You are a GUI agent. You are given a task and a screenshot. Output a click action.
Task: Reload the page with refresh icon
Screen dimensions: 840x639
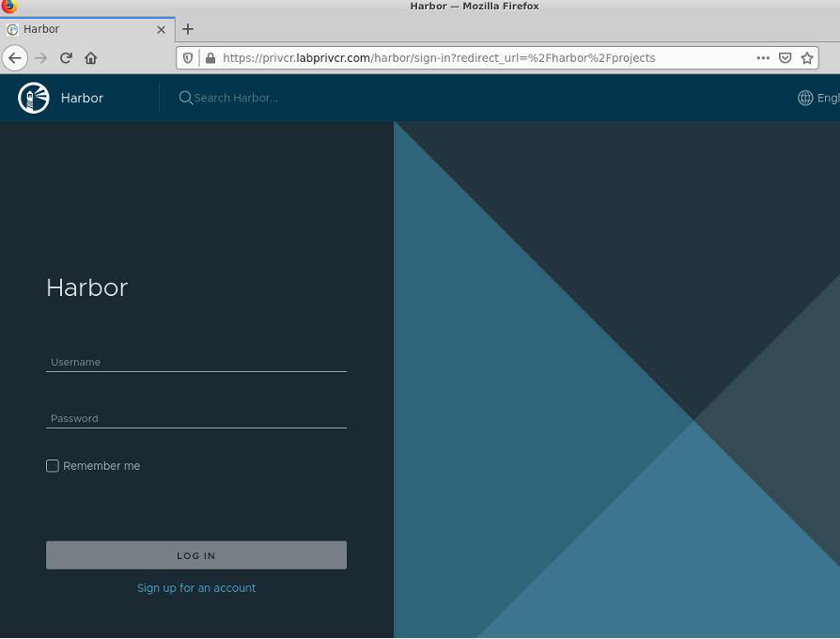tap(66, 58)
